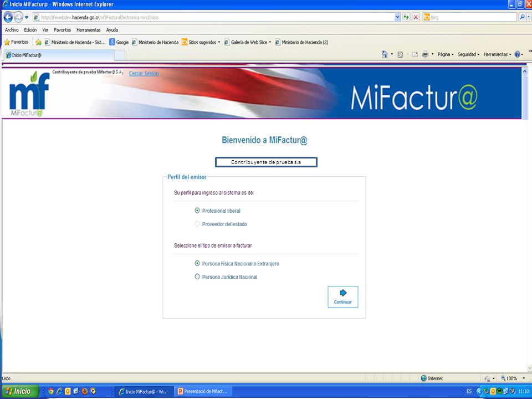
Task: Click the blue Help question mark icon
Action: click(x=517, y=54)
